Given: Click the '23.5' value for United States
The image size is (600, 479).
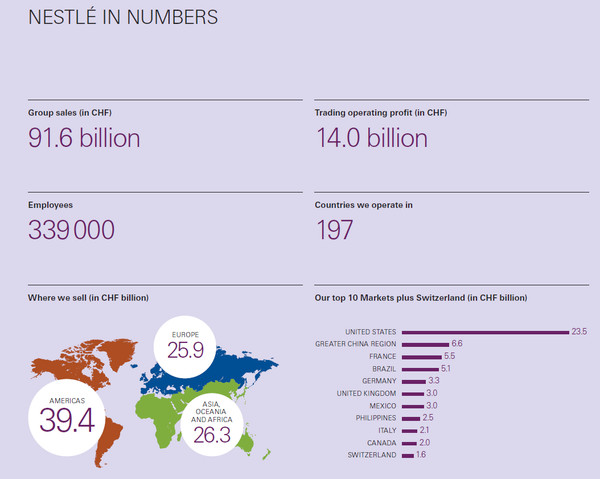Looking at the screenshot, I should [579, 331].
